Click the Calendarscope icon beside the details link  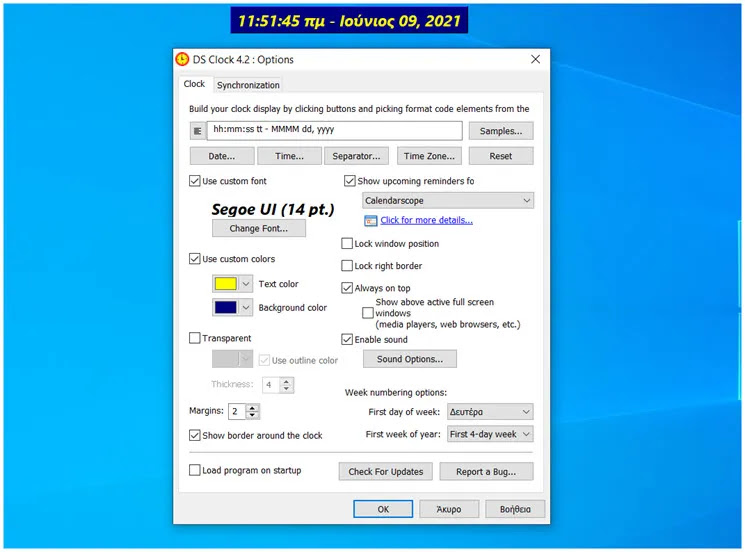pyautogui.click(x=371, y=220)
